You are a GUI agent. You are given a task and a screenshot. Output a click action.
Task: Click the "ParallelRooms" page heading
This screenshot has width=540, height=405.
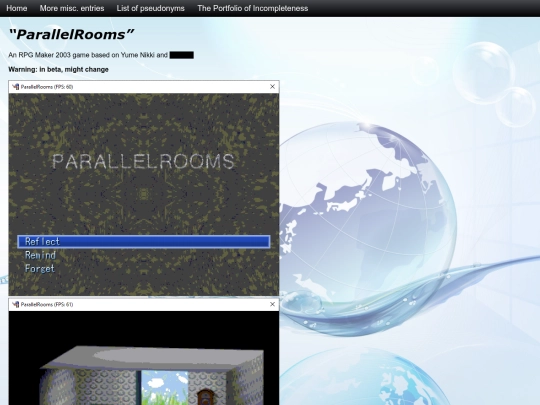coord(71,34)
